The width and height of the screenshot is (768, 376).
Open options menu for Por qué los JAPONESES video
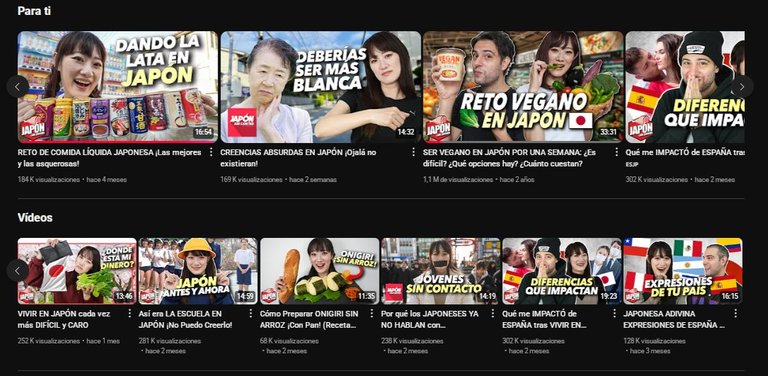coord(493,313)
